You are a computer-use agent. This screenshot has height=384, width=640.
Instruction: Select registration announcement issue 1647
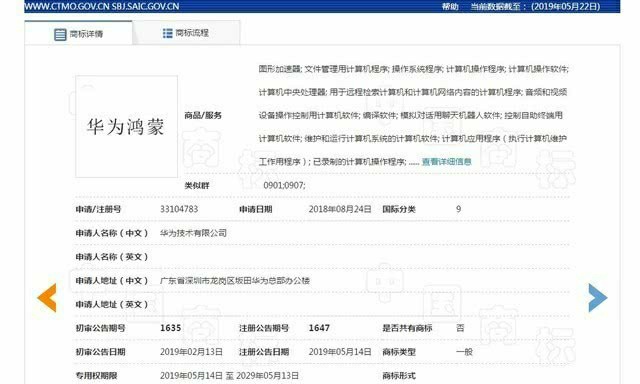[x=319, y=328]
